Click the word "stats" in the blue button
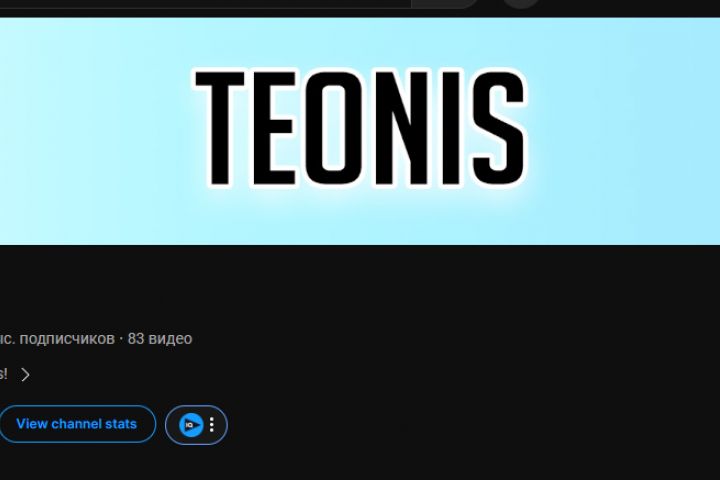This screenshot has height=480, width=720. (x=119, y=424)
